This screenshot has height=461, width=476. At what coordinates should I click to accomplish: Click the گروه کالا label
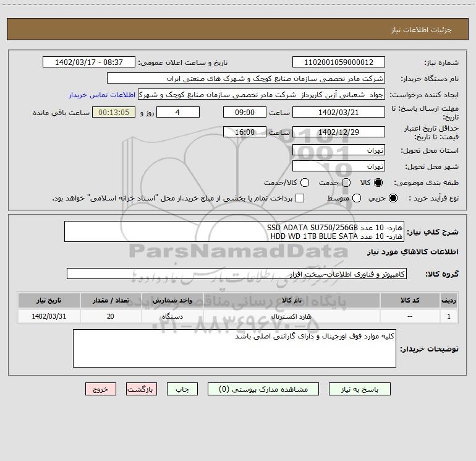coord(442,274)
